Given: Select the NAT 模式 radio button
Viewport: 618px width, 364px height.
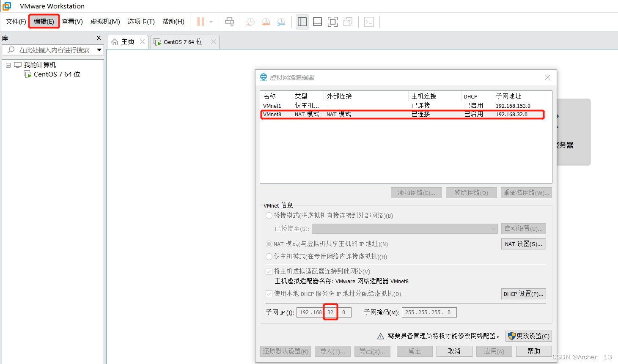Looking at the screenshot, I should 269,244.
